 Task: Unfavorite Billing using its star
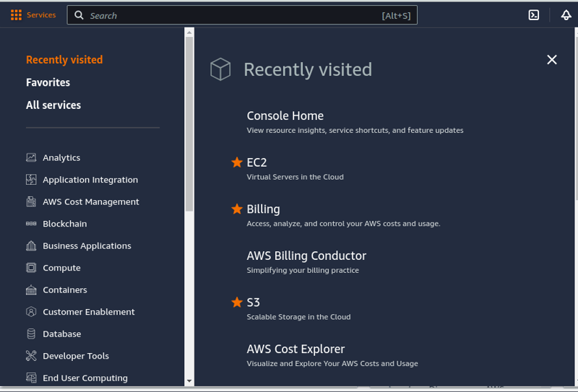pos(237,209)
